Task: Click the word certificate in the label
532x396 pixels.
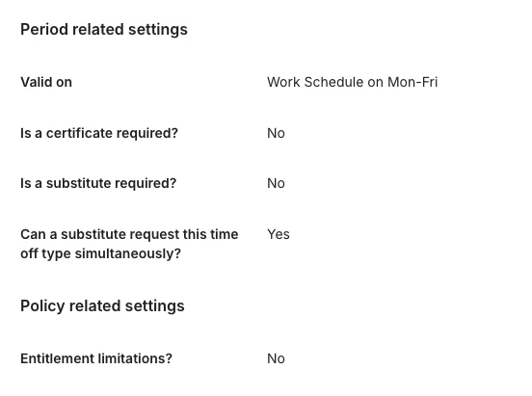Action: click(79, 133)
